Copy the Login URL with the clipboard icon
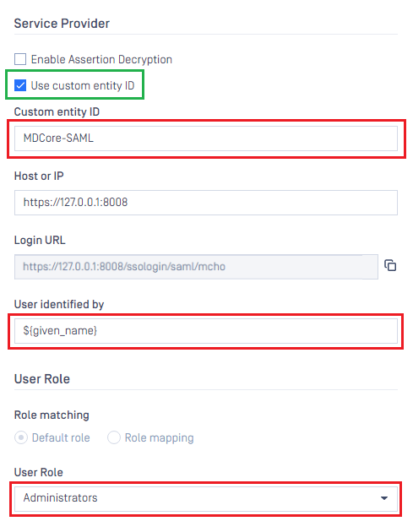 (390, 265)
